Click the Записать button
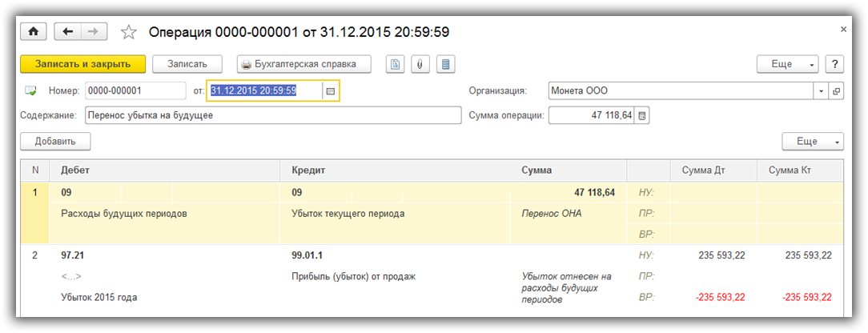This screenshot has width=868, height=333. (187, 64)
